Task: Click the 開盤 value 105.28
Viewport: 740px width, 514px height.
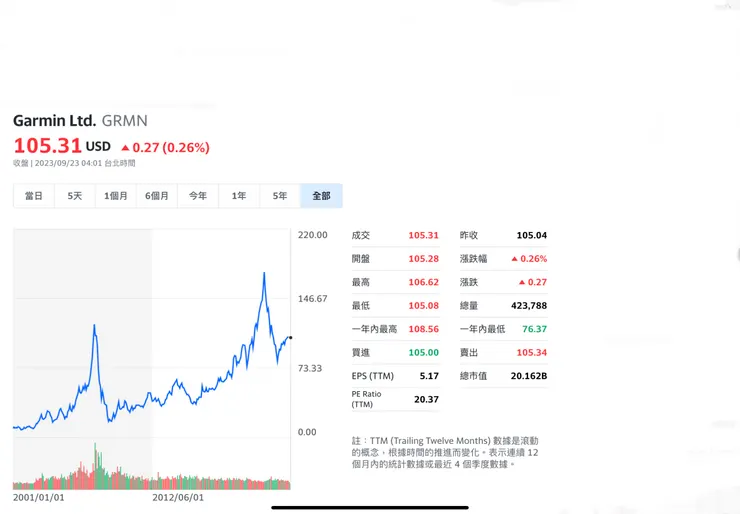Action: [423, 259]
